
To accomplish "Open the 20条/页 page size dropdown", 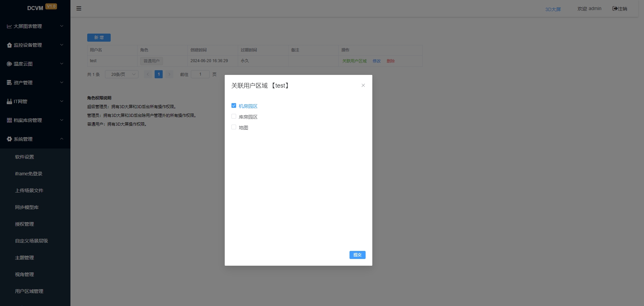I will click(122, 74).
